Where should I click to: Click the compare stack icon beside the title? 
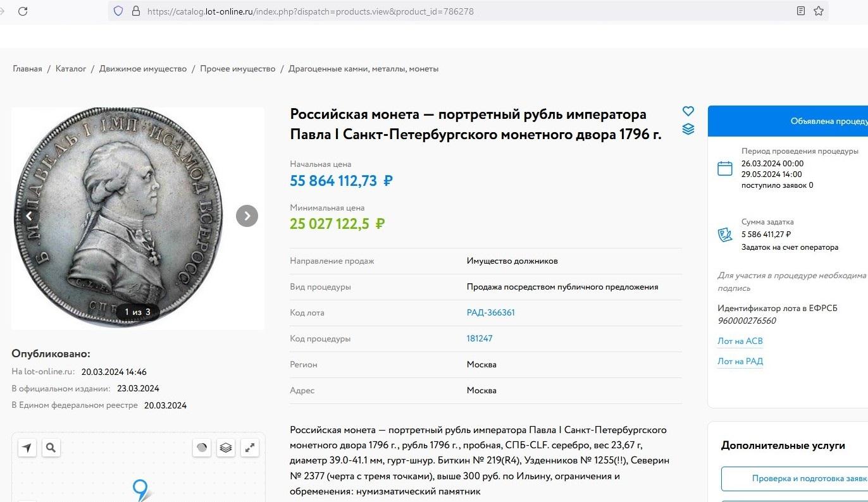click(688, 129)
